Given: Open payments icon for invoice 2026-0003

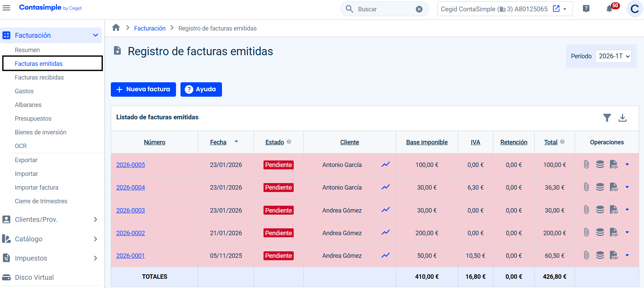Looking at the screenshot, I should [x=600, y=210].
